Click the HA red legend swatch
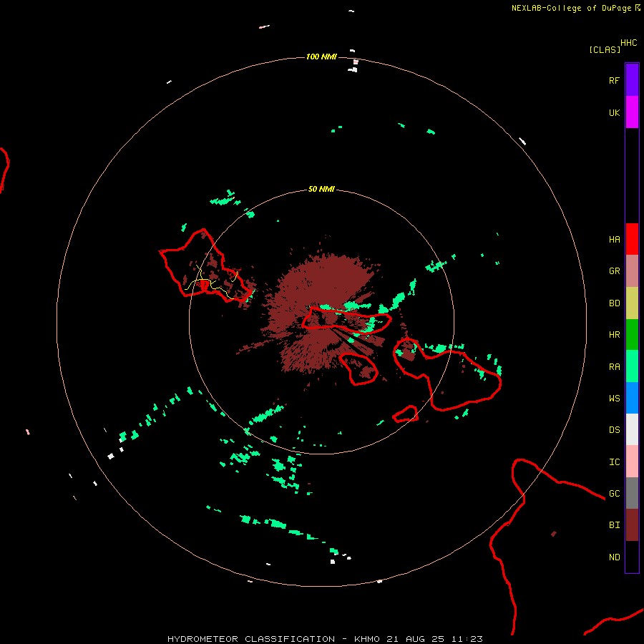This screenshot has height=644, width=644. (632, 239)
